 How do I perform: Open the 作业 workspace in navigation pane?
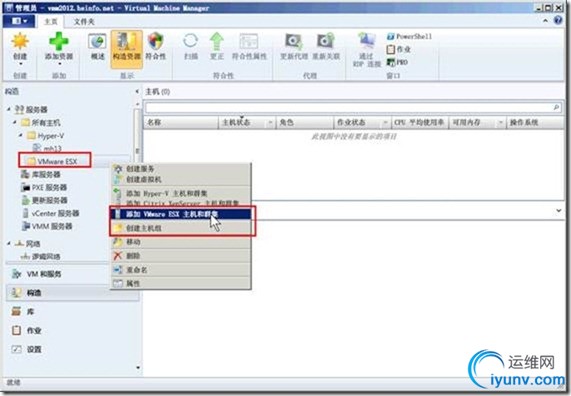click(x=72, y=331)
